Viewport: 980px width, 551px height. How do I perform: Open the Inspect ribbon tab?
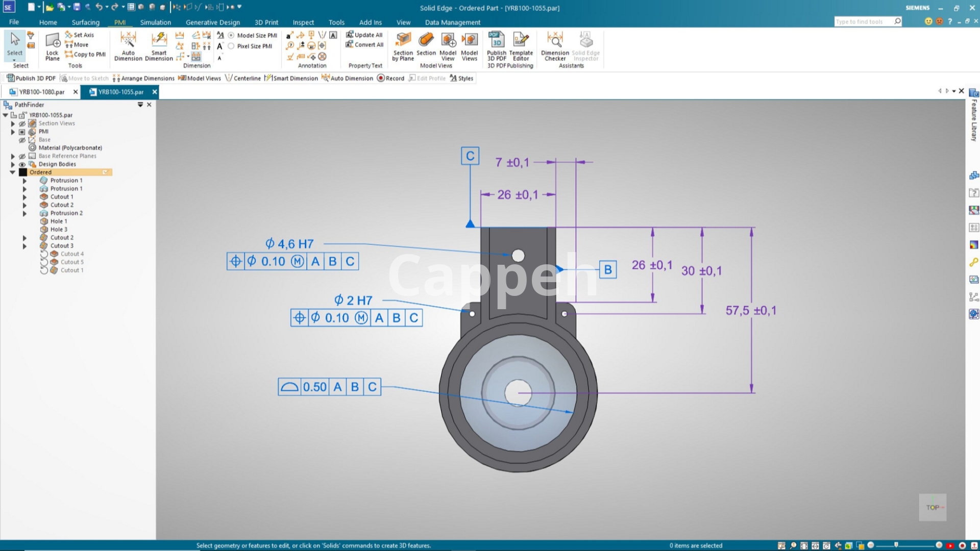(303, 22)
